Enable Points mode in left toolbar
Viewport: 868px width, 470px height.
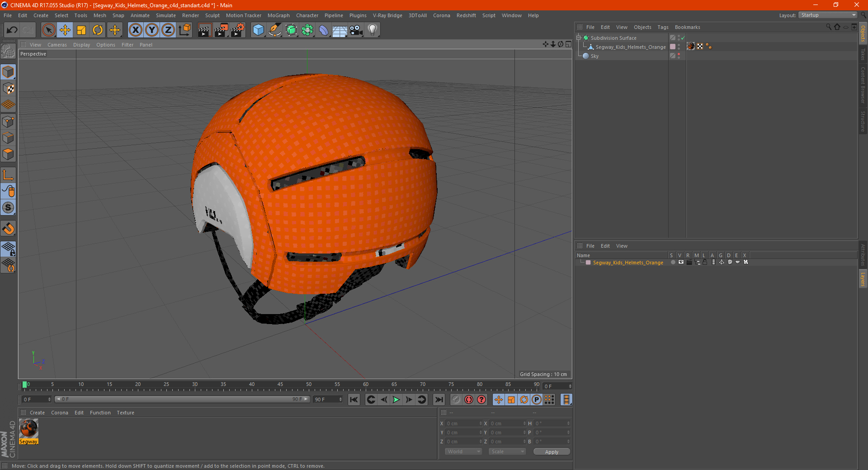(x=9, y=122)
